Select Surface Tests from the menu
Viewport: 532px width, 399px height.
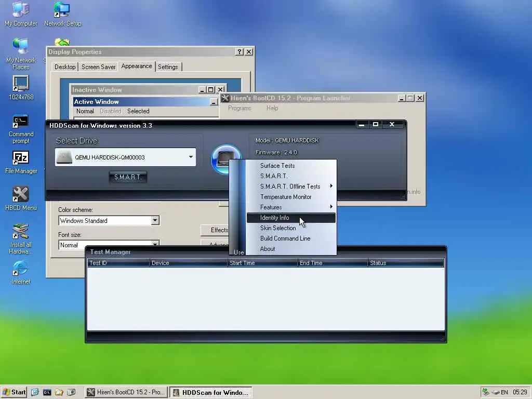click(x=291, y=166)
